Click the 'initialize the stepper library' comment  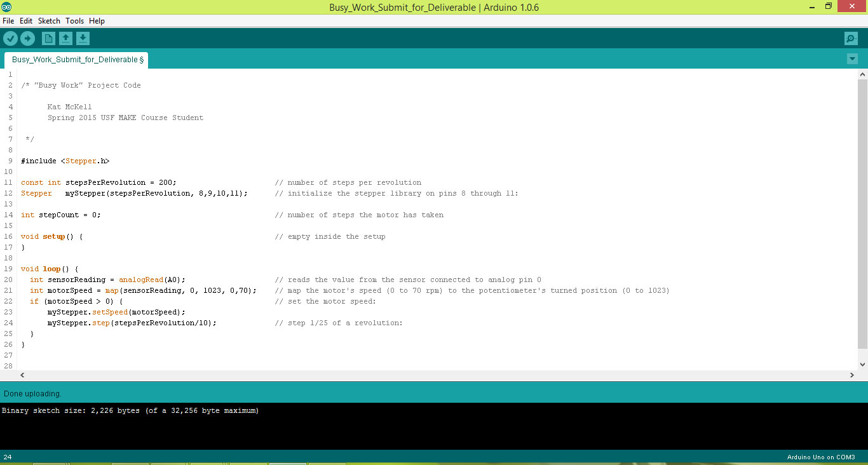[x=397, y=193]
